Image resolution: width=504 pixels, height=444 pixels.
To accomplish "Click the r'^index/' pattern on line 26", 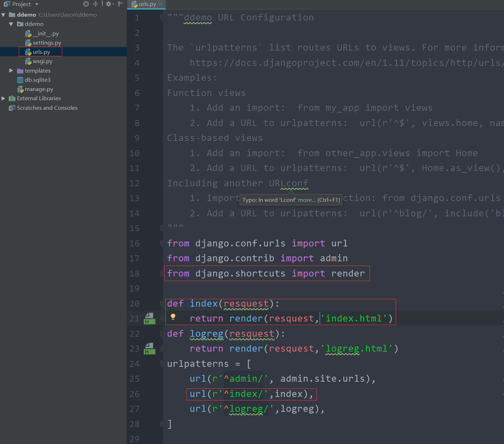I will tap(240, 394).
